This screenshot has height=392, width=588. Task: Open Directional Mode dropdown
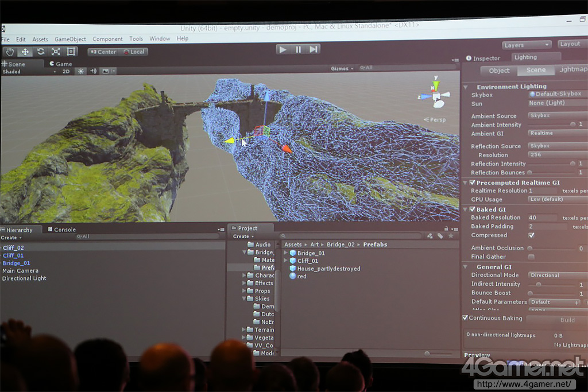558,275
